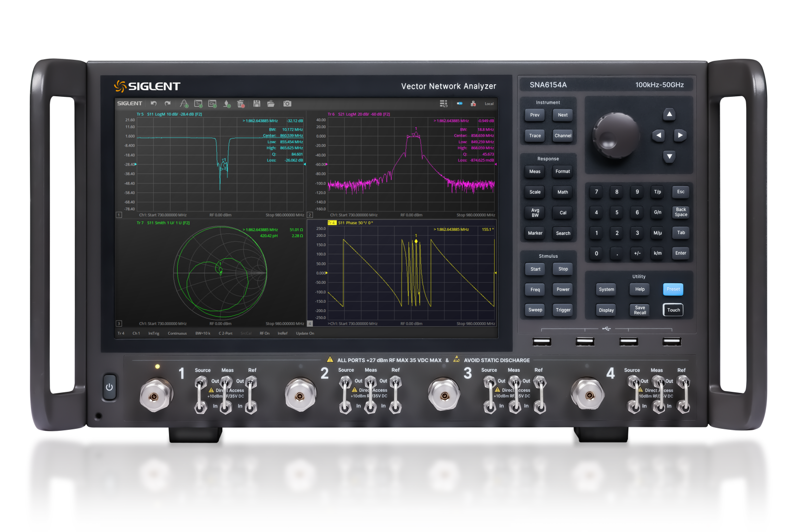Click the network connection icon beside Local
Image resolution: width=798 pixels, height=532 pixels.
click(x=473, y=104)
